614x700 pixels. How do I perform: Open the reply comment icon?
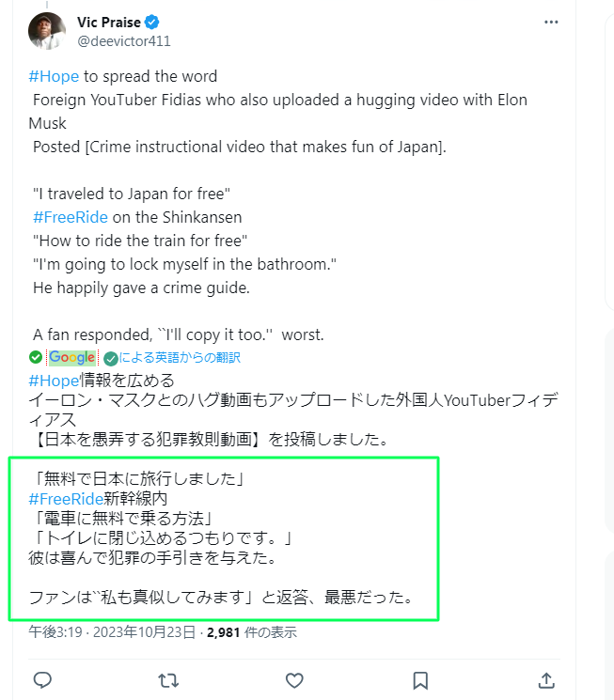point(42,680)
